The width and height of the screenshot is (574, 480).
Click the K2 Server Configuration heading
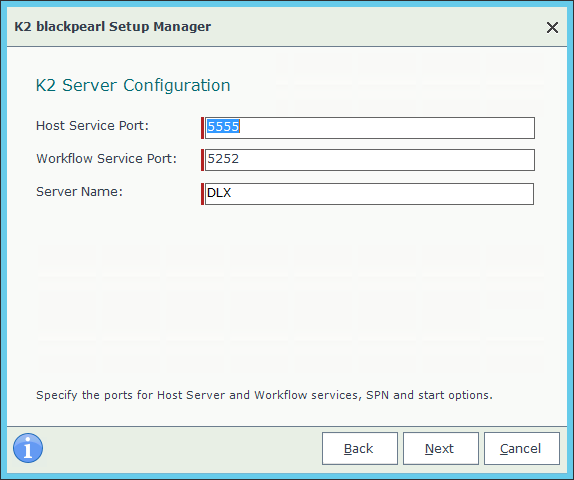(133, 85)
